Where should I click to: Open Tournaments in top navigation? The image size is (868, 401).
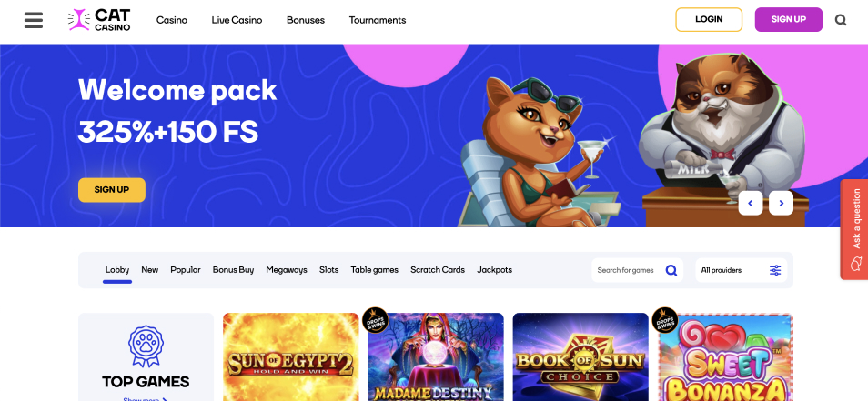click(x=377, y=20)
